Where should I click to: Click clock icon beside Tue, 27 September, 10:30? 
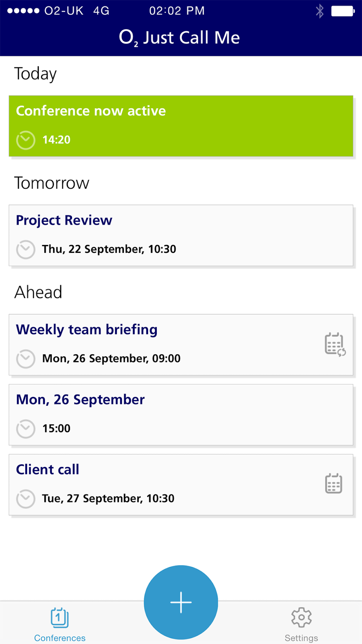click(x=26, y=499)
